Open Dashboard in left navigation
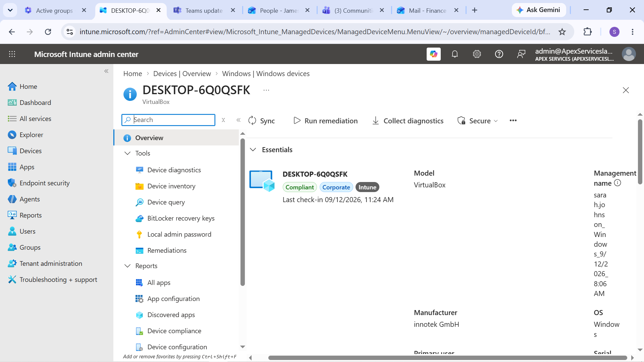644x362 pixels. 35,103
